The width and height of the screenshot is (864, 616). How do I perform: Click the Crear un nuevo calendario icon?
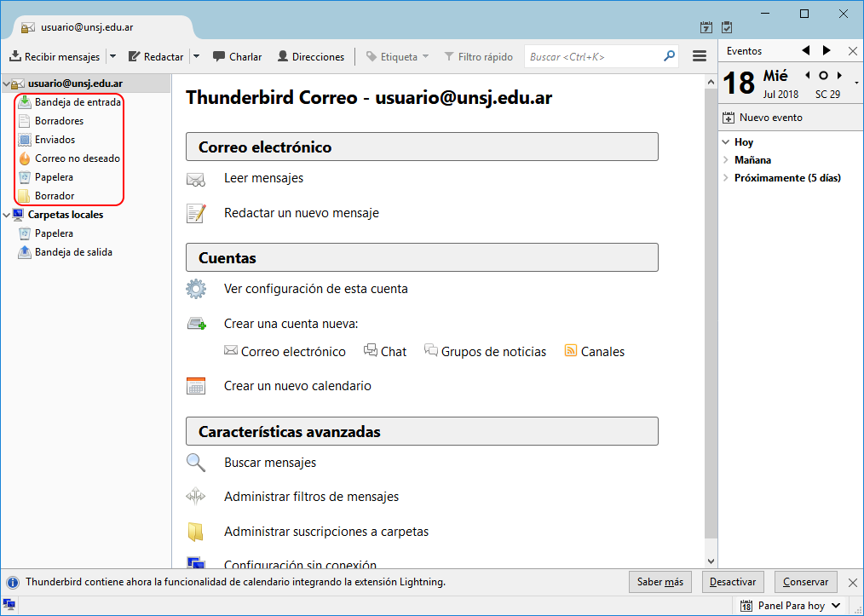tap(196, 386)
